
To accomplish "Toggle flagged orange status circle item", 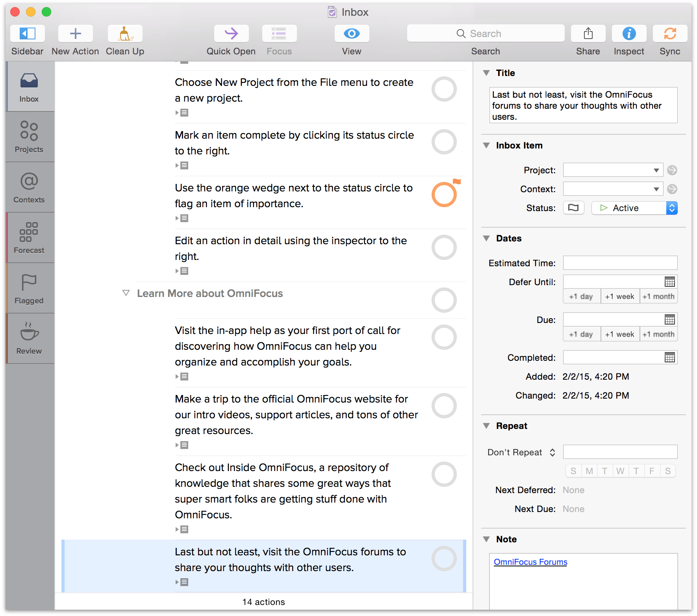I will [444, 195].
